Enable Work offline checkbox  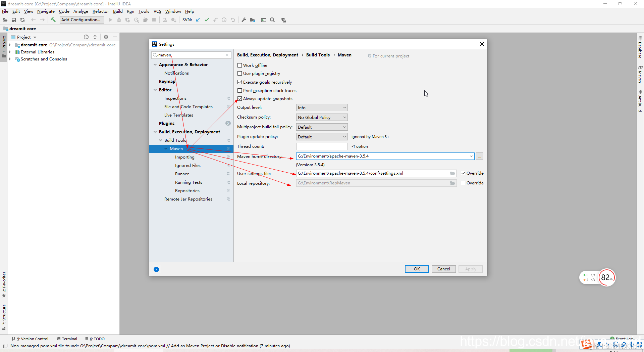click(239, 65)
